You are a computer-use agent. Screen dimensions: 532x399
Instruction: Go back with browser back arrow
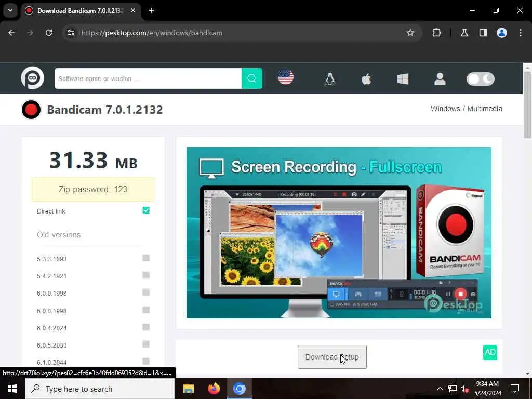(11, 33)
